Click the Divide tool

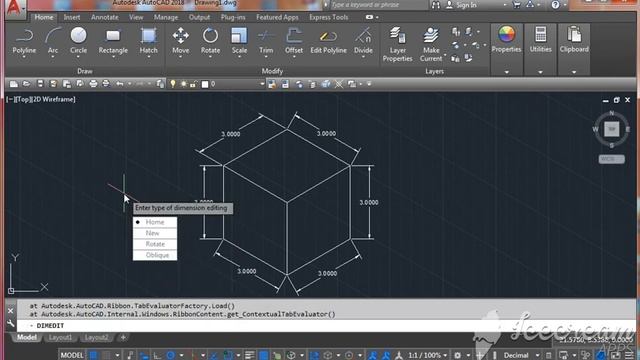(x=363, y=41)
